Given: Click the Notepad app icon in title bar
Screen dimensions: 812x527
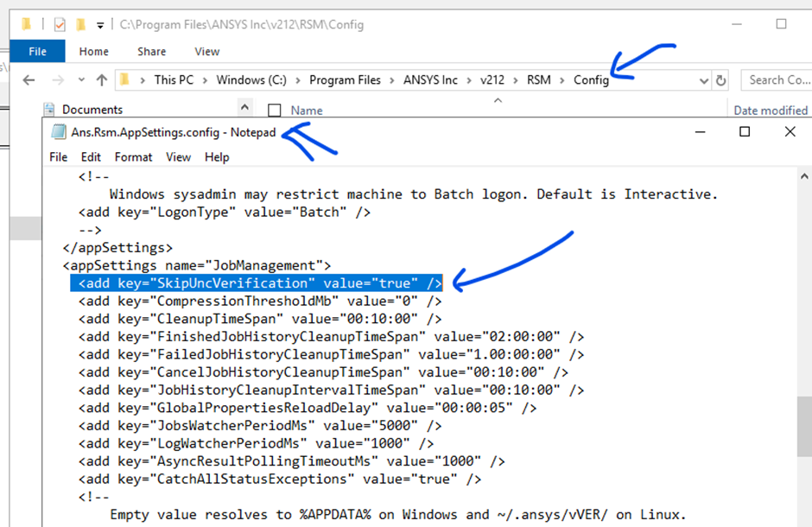Looking at the screenshot, I should click(59, 132).
